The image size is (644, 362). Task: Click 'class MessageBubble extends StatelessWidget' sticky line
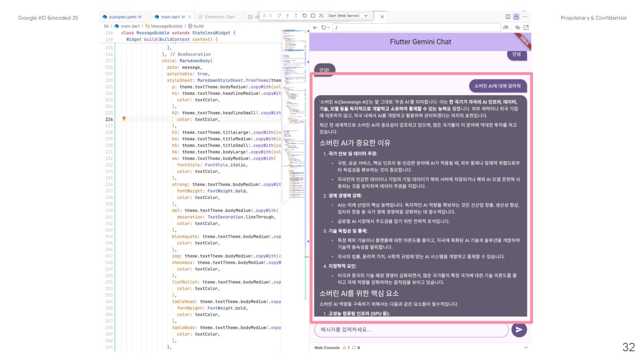click(178, 33)
